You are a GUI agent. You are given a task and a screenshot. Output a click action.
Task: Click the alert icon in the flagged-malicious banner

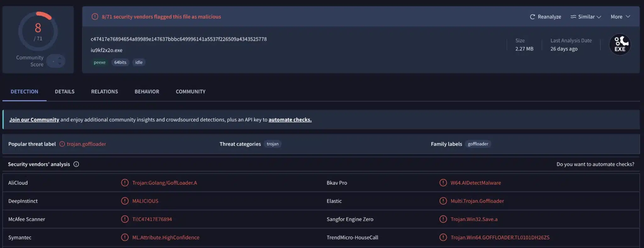click(95, 17)
